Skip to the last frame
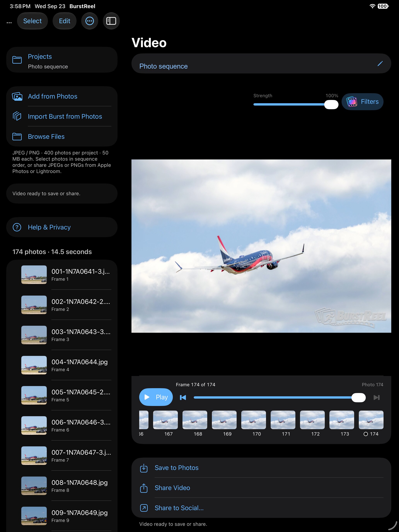399x532 pixels. 377,398
